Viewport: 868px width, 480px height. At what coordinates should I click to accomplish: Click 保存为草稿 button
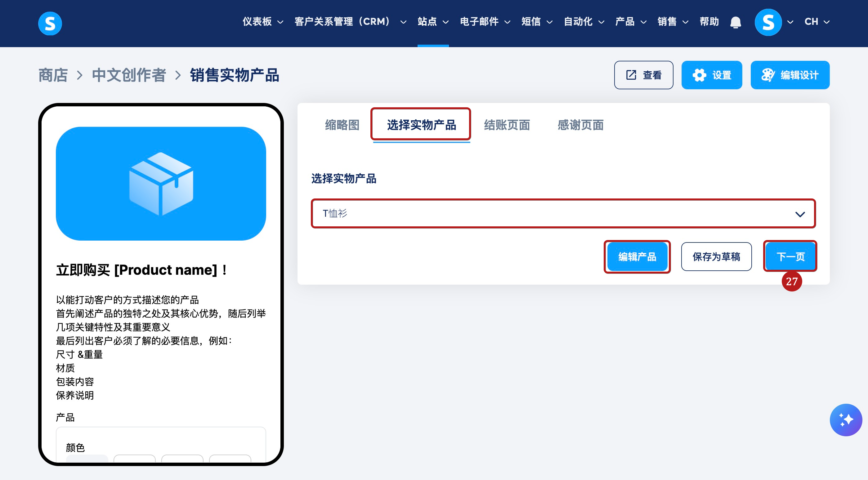coord(716,257)
